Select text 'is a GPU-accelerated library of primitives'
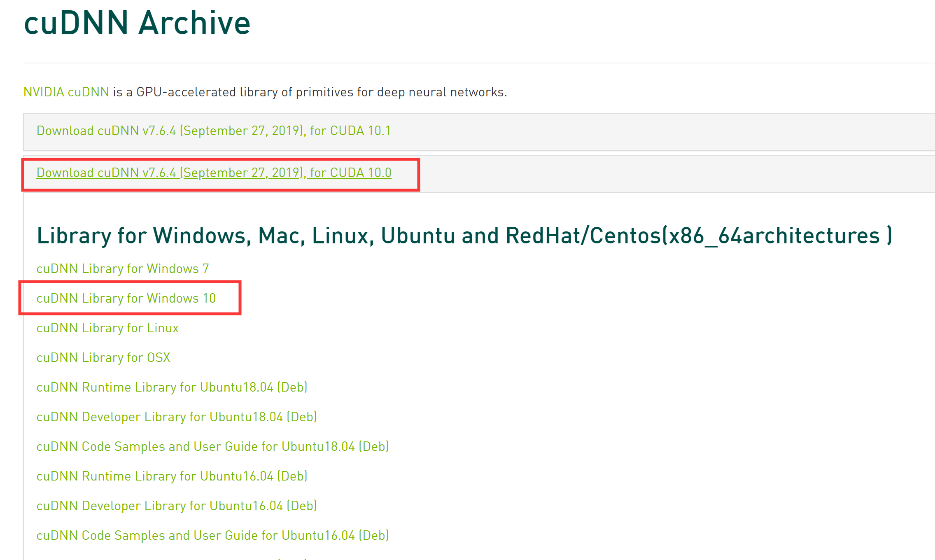The height and width of the screenshot is (560, 935). click(x=233, y=92)
